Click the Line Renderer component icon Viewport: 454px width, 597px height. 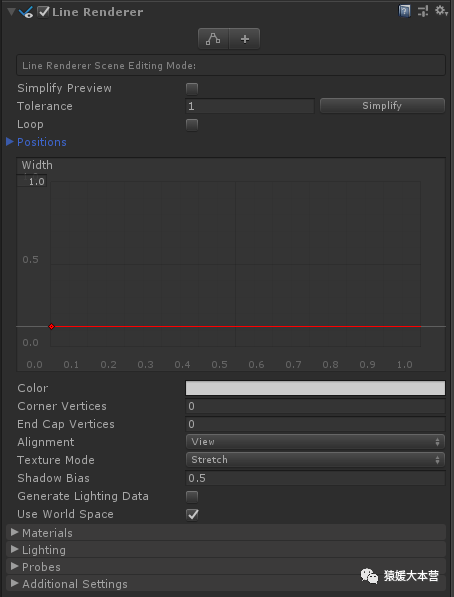coord(26,12)
